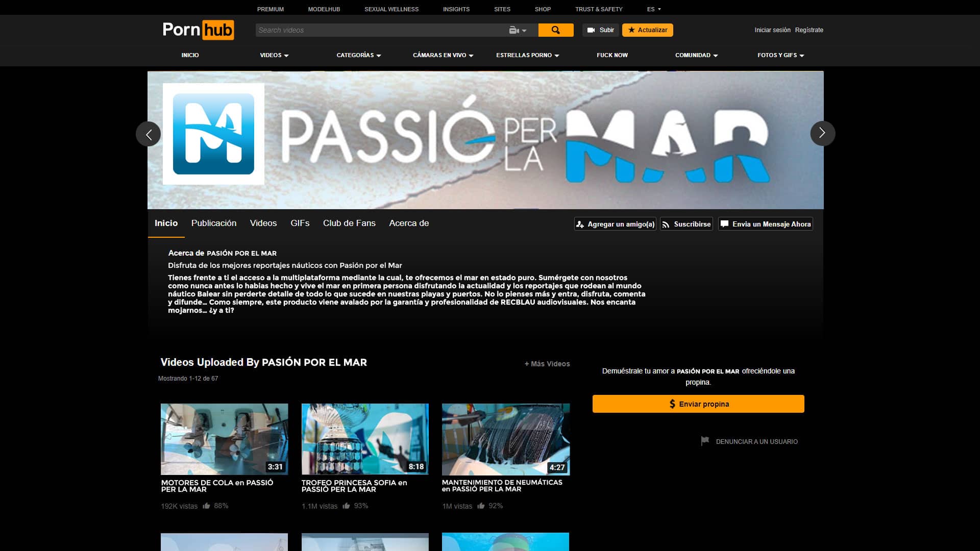
Task: Open the + Más Videos link
Action: coord(547,364)
